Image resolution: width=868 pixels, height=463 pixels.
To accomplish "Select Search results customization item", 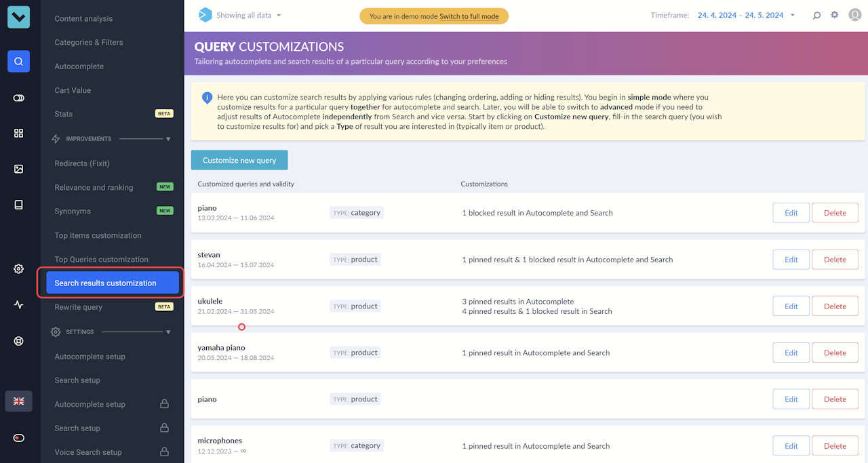I will 113,283.
